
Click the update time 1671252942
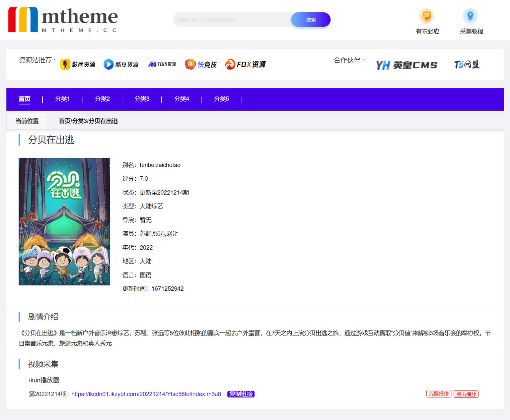tap(168, 289)
